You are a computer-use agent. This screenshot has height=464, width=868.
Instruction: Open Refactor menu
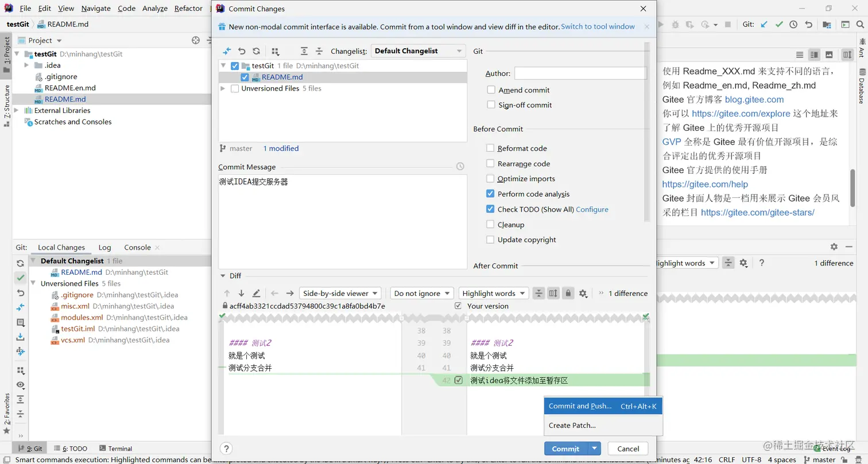click(x=188, y=9)
